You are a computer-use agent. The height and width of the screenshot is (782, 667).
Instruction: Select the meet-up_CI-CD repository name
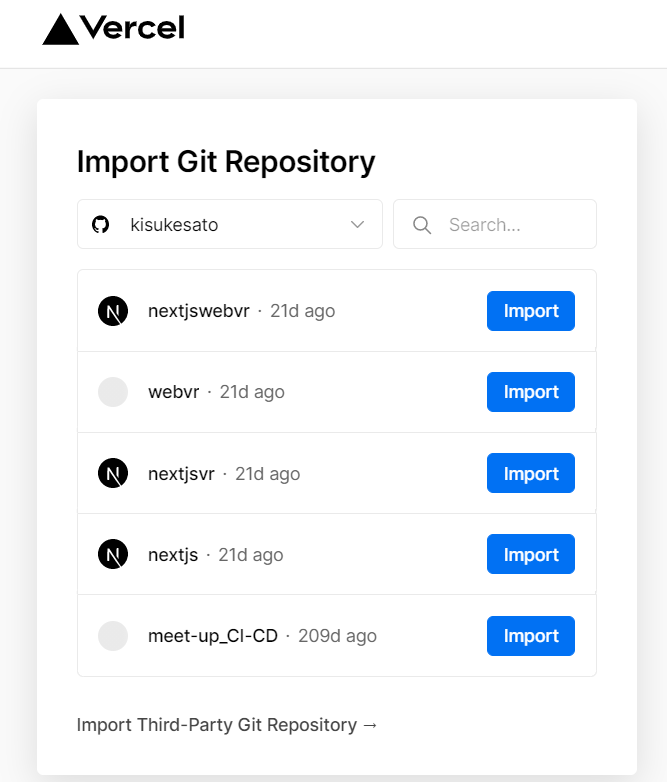point(213,636)
